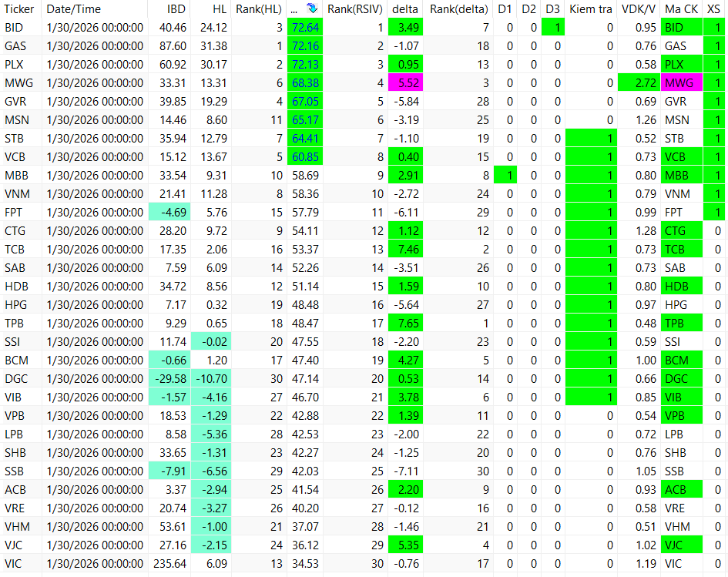Viewport: 728px width, 577px height.
Task: Click the highlighted value 72.16 in GAS row
Action: [305, 46]
